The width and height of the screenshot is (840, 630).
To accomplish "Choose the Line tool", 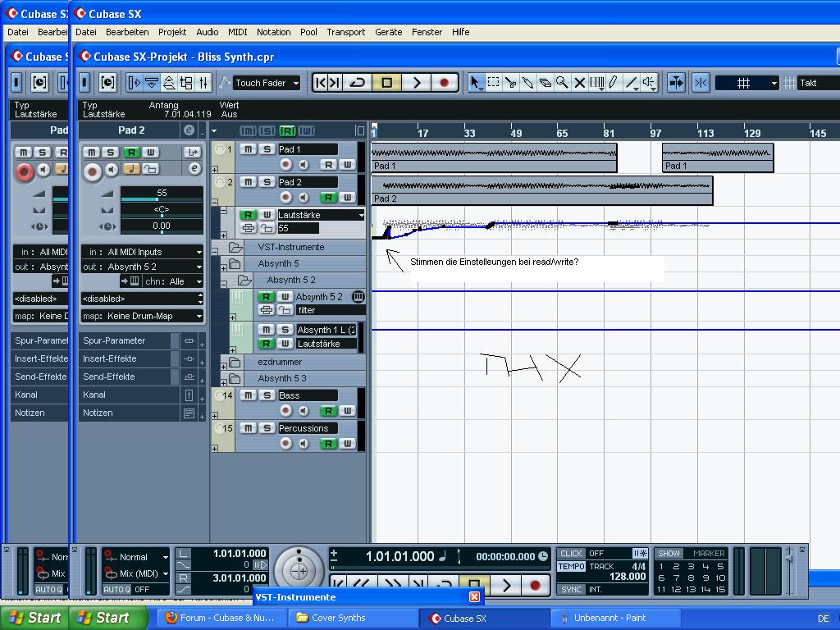I will [x=632, y=83].
